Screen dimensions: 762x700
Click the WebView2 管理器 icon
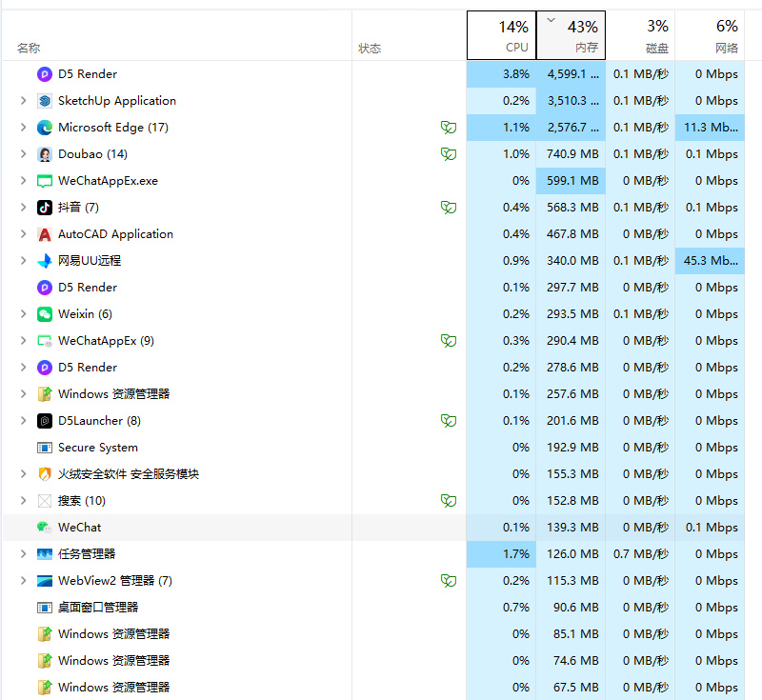pos(44,581)
